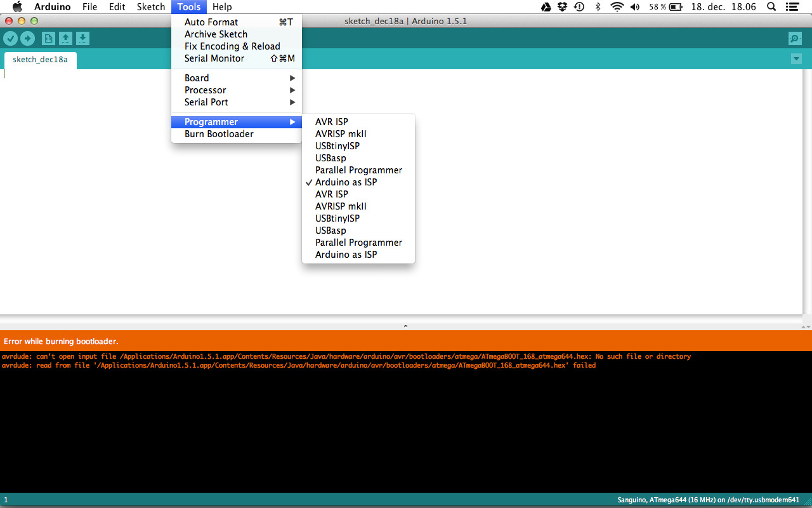The width and height of the screenshot is (812, 508).
Task: Click the line number 1 in status bar
Action: coord(6,500)
